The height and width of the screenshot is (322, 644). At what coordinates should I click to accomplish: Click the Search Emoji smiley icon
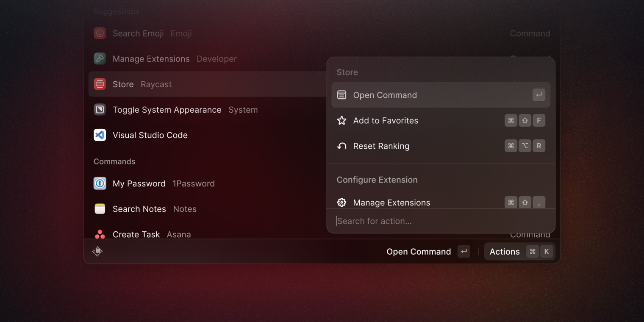100,33
